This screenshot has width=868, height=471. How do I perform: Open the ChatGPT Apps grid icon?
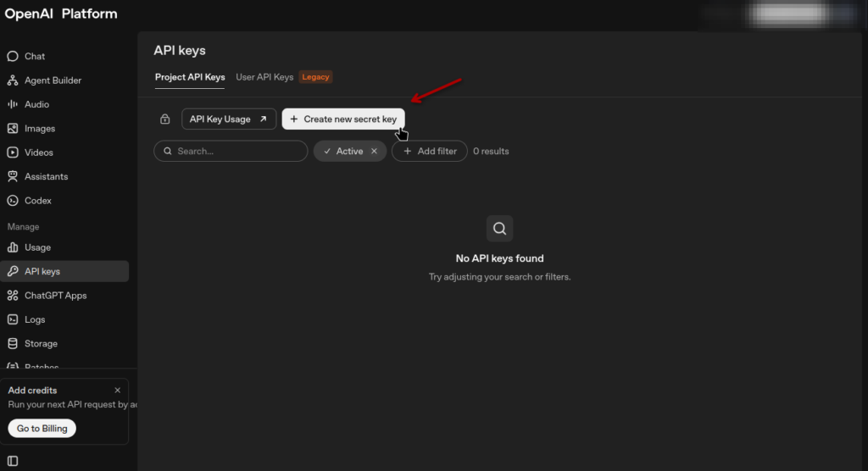click(x=12, y=296)
